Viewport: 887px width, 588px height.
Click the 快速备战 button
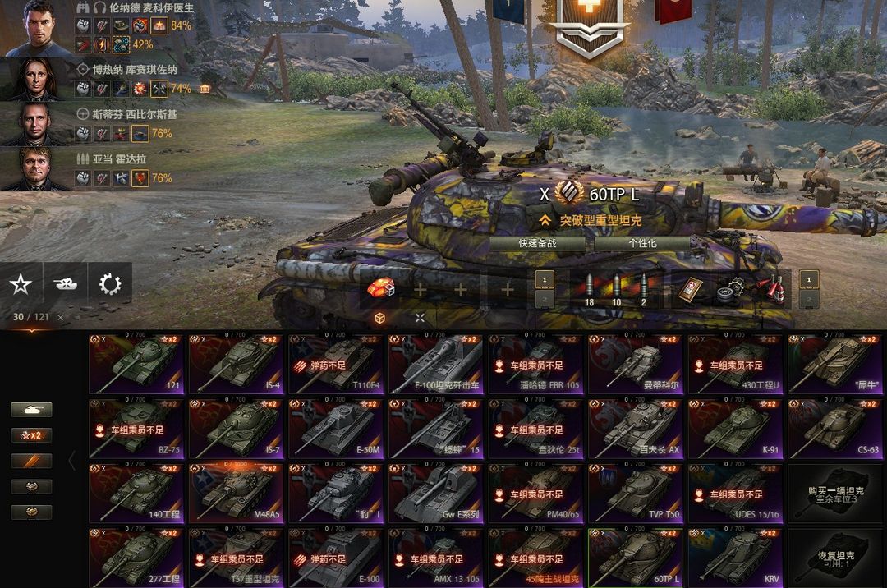click(537, 244)
